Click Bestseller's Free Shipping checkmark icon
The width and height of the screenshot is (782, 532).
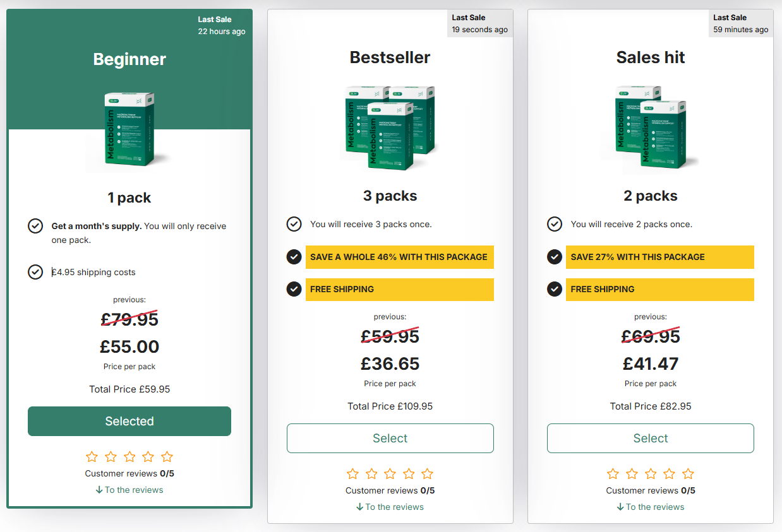pos(294,289)
